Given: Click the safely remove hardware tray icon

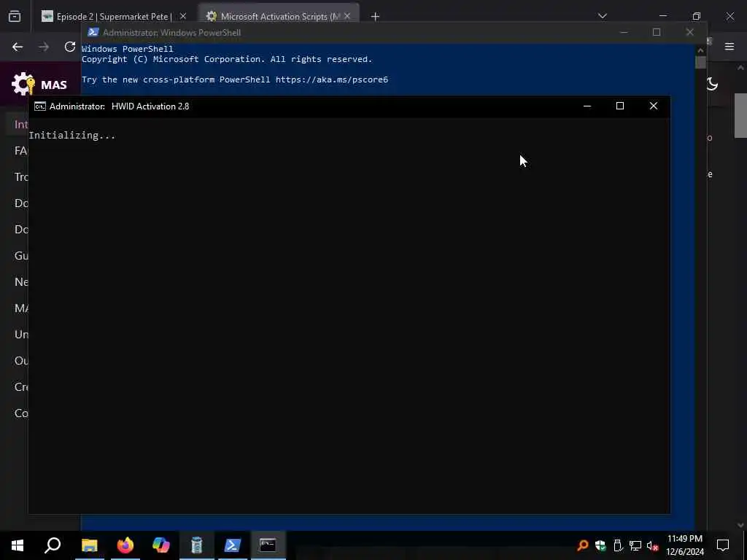Looking at the screenshot, I should pos(618,545).
